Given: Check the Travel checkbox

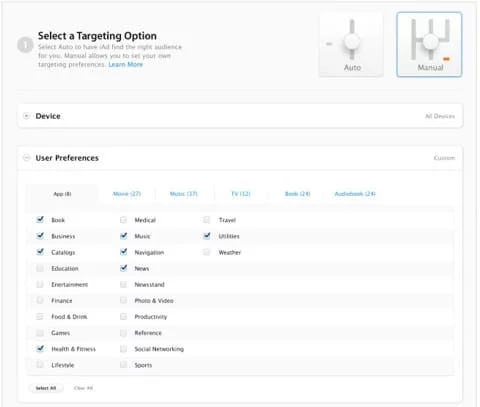Looking at the screenshot, I should [207, 220].
